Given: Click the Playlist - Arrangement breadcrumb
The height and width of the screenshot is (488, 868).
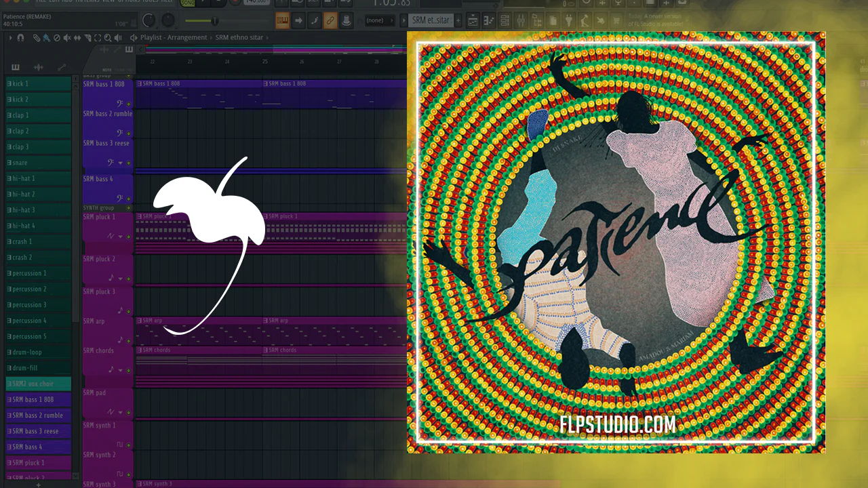Looking at the screenshot, I should (x=174, y=38).
